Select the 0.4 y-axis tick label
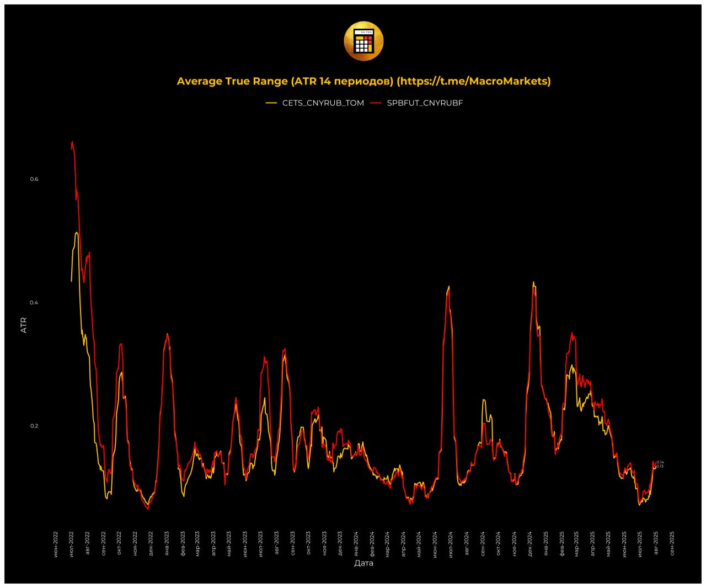 pyautogui.click(x=34, y=303)
